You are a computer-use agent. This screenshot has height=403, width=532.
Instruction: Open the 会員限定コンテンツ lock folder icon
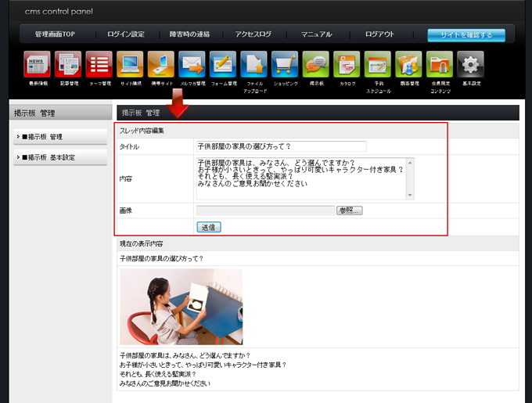[x=440, y=66]
